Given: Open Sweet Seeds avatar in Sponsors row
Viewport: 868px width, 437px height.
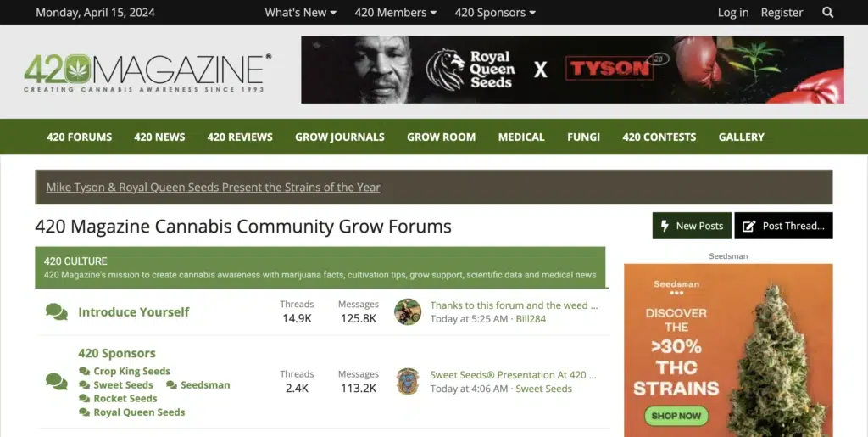Looking at the screenshot, I should [408, 382].
